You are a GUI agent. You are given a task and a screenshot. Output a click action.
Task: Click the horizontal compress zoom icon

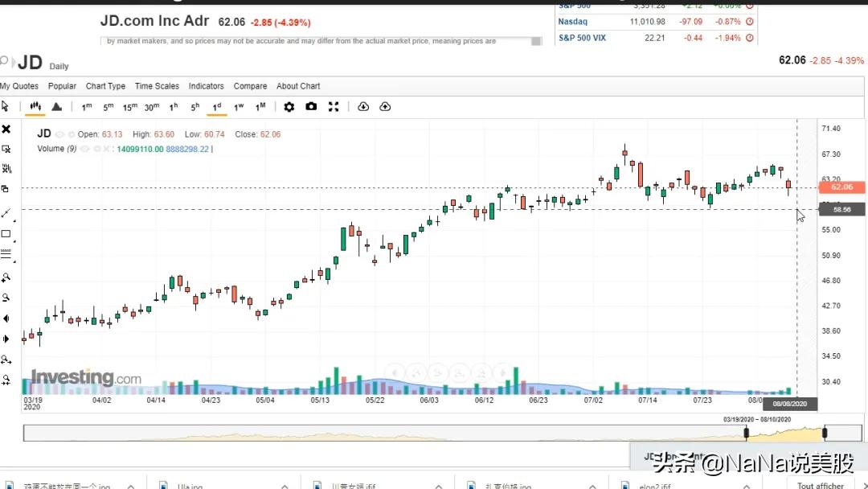click(x=6, y=380)
